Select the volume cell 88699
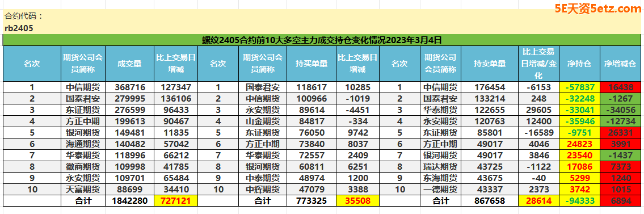The image size is (644, 214). [x=130, y=190]
